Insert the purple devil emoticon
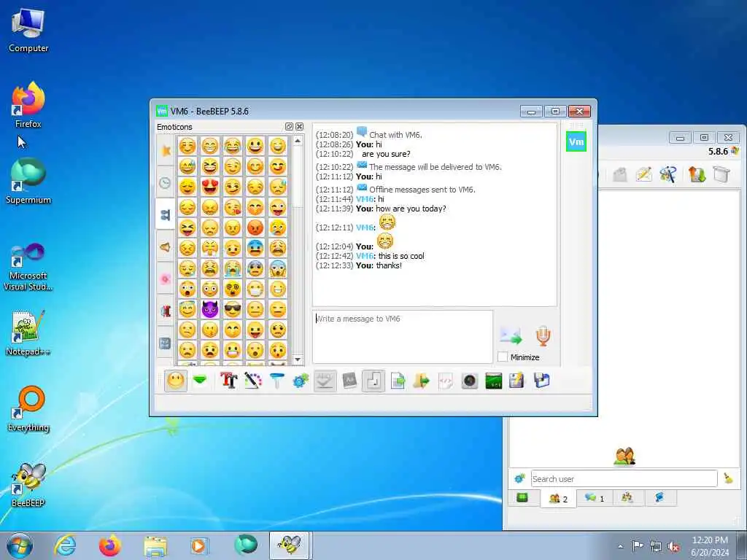 coord(209,309)
